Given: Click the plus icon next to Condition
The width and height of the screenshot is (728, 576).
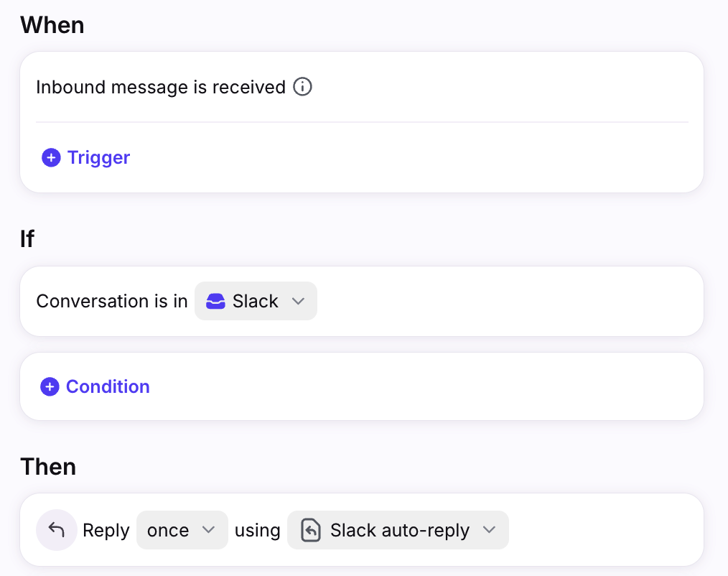Looking at the screenshot, I should (50, 387).
